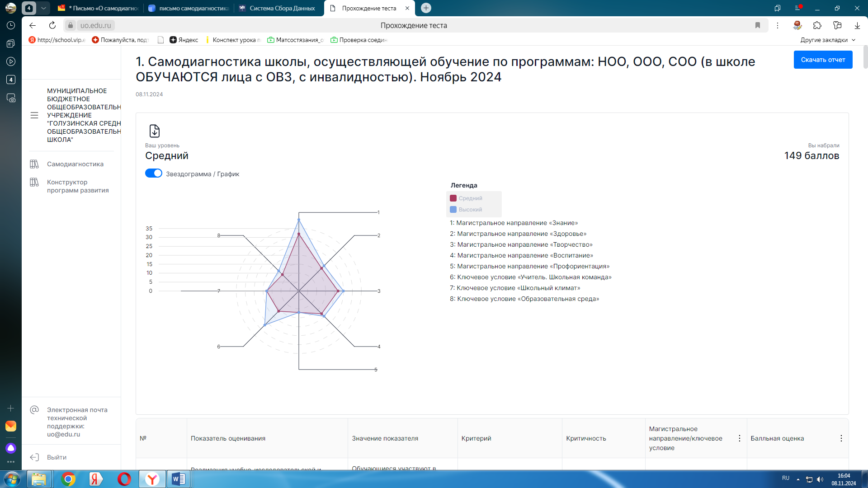Click the browser back arrow

click(x=33, y=25)
